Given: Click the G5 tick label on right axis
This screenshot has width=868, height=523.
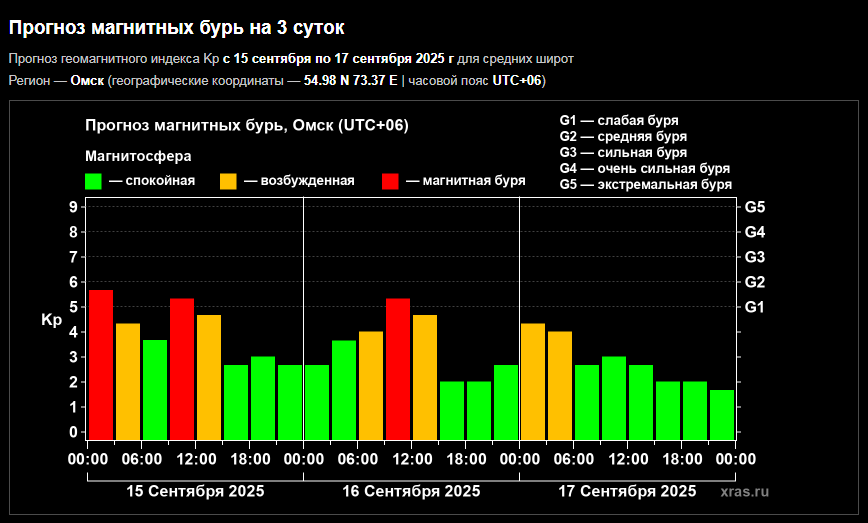Looking at the screenshot, I should 755,207.
